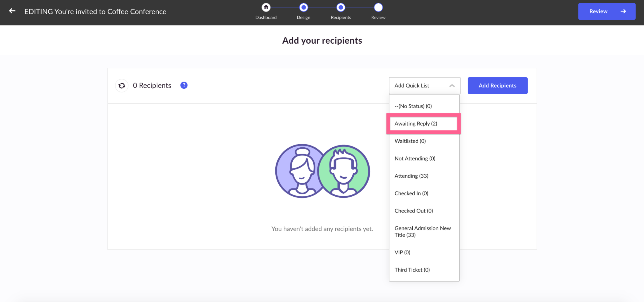Jump to the Review step circle
Screen dimensions: 644x302
click(378, 7)
